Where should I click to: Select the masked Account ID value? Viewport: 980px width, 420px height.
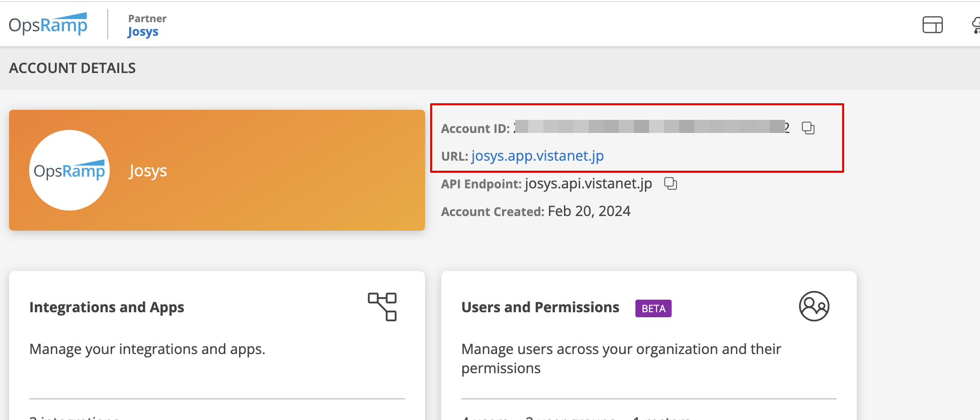(x=651, y=127)
